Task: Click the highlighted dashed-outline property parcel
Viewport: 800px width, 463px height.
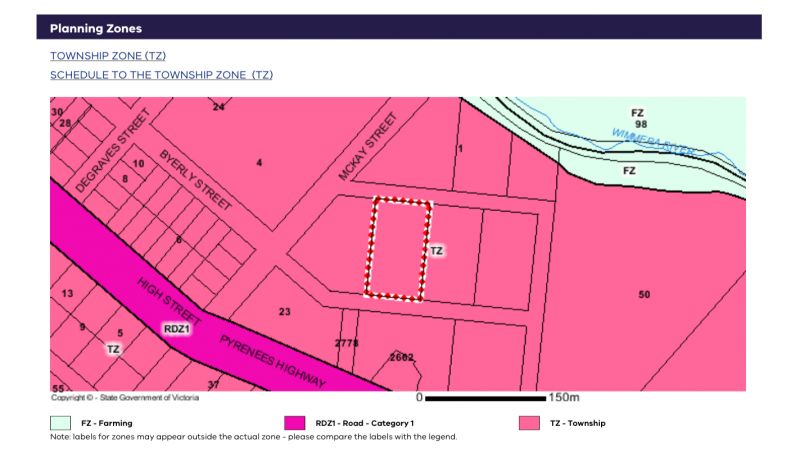Action: pyautogui.click(x=398, y=249)
